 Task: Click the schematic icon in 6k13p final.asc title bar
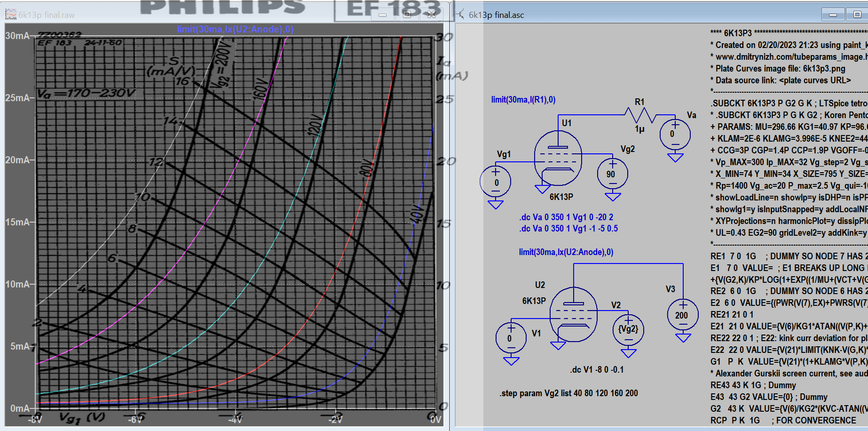[x=459, y=15]
